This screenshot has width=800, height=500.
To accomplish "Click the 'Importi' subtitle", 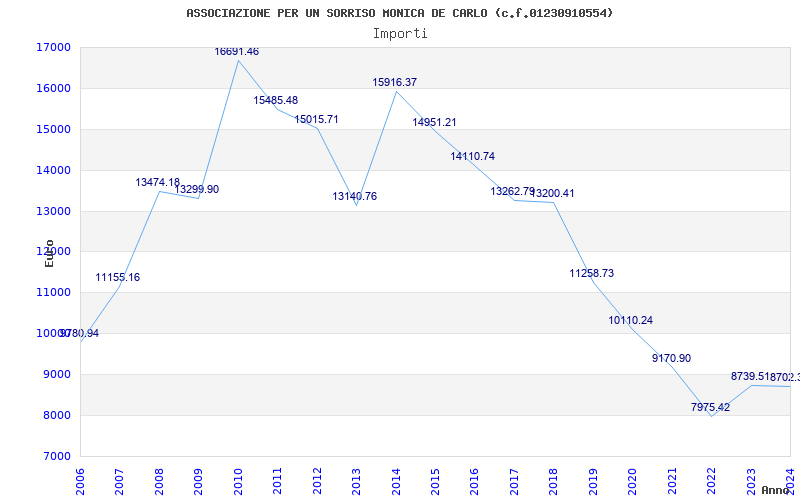I will [400, 34].
